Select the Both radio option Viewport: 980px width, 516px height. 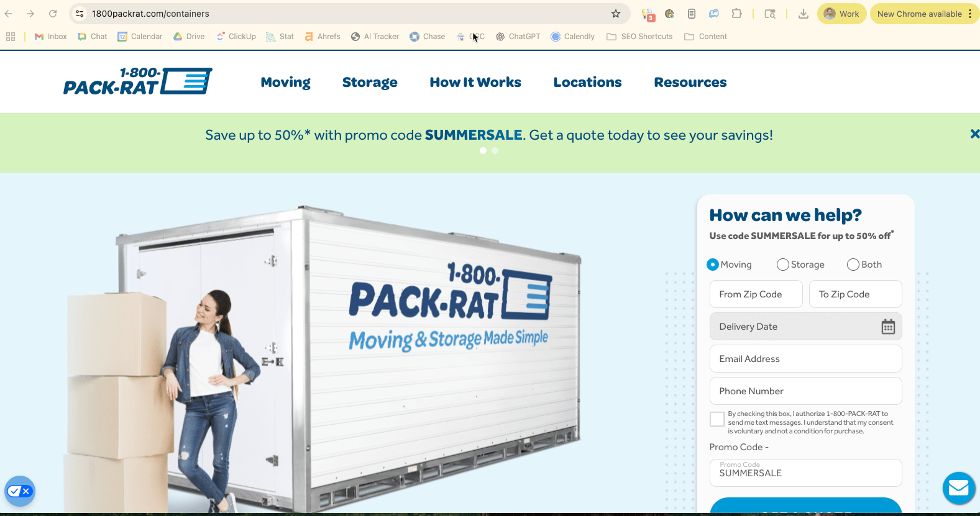853,265
